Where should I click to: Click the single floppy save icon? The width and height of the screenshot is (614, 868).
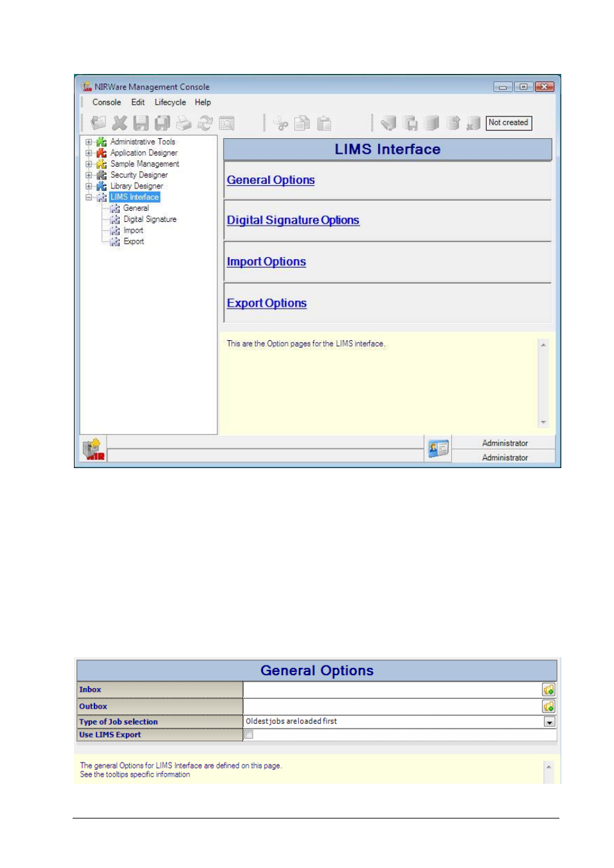(141, 123)
